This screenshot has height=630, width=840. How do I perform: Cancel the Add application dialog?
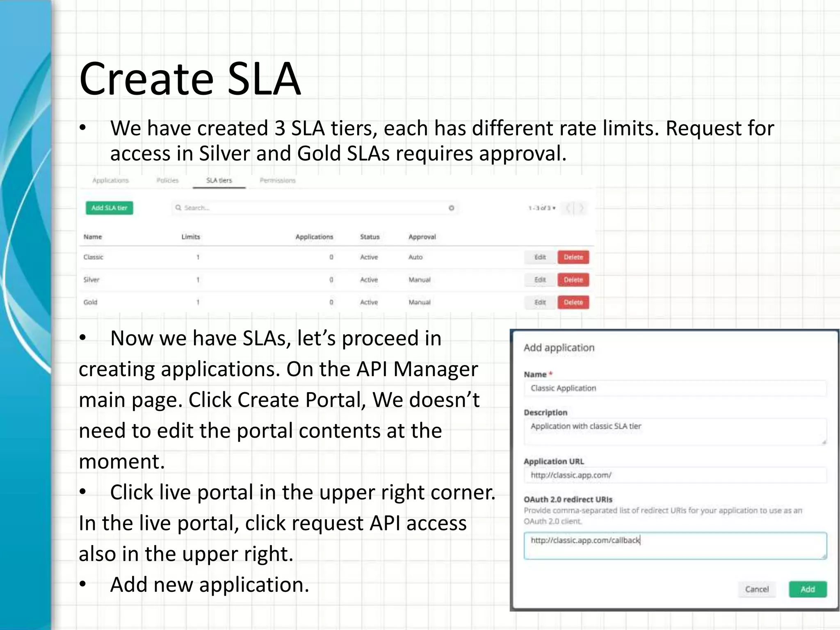[x=757, y=589]
